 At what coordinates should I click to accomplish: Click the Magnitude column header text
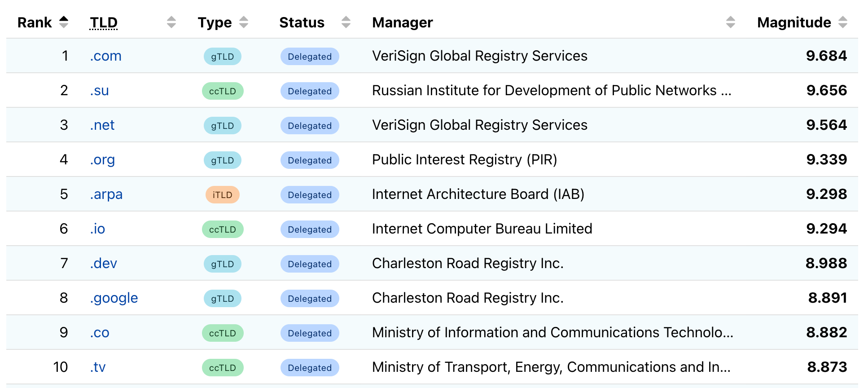tap(794, 22)
